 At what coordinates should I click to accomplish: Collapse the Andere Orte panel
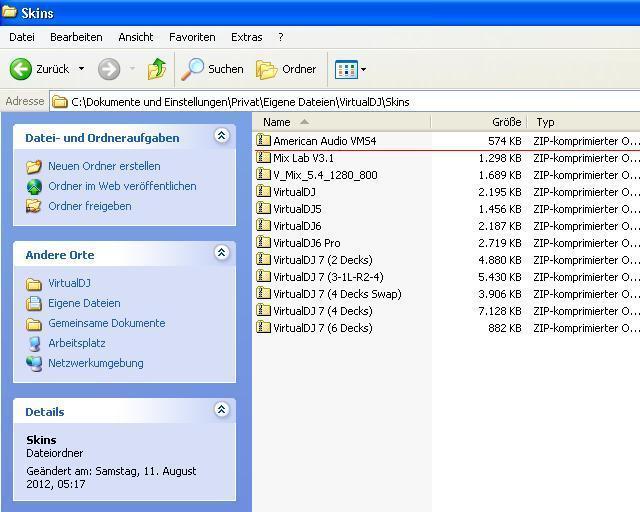221,254
